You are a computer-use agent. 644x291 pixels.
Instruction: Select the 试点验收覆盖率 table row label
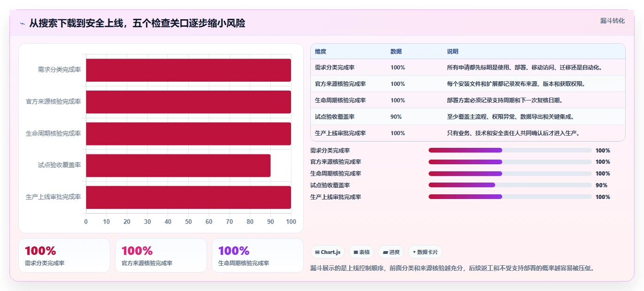(335, 117)
